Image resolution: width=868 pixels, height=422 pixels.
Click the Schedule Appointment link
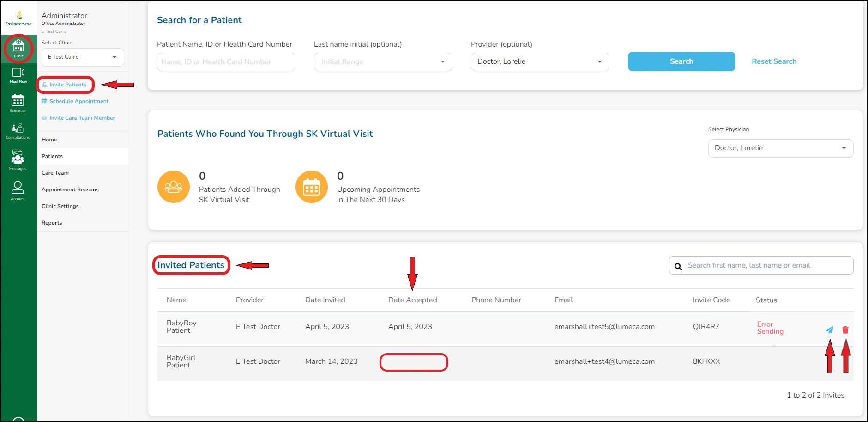tap(78, 101)
